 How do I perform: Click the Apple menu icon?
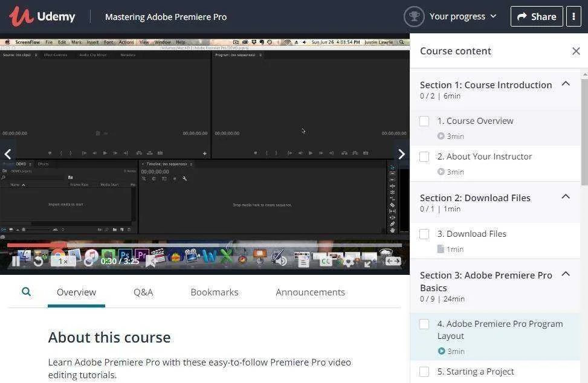click(x=7, y=42)
